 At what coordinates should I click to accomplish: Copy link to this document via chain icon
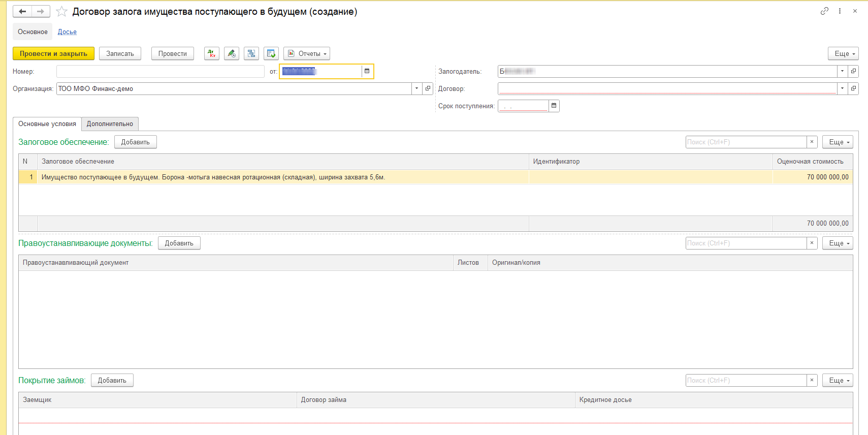point(824,11)
